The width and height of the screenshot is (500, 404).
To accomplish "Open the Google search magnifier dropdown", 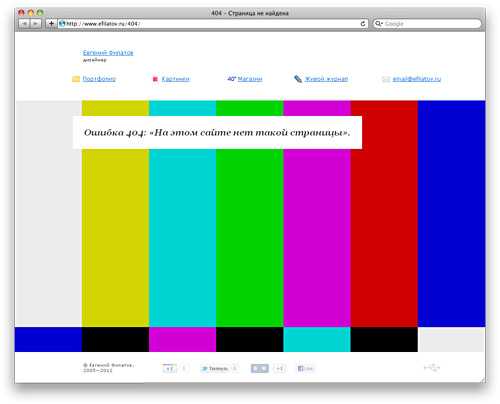I will pos(378,24).
